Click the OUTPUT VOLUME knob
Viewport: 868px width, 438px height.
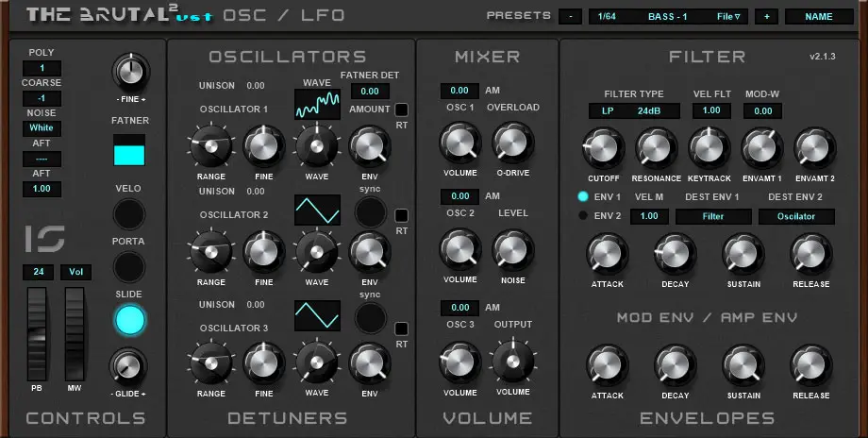513,362
